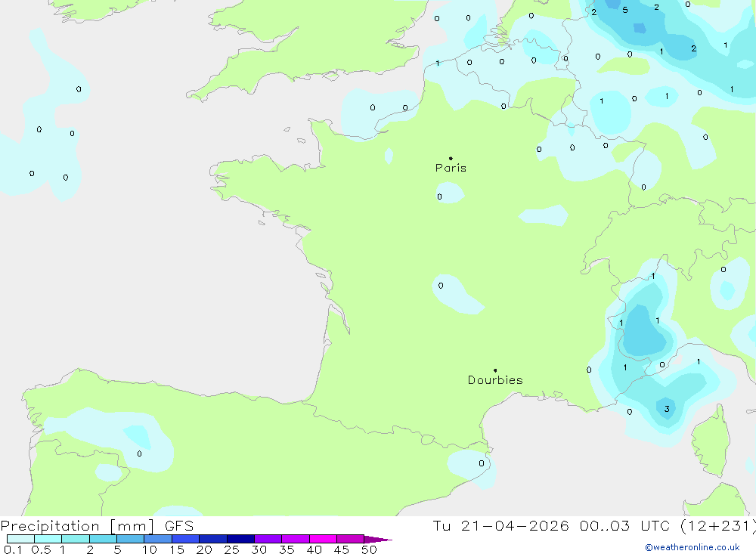Viewport: 756px width, 554px height.
Task: Select the Dourbies location dot marker
Action: pos(495,370)
